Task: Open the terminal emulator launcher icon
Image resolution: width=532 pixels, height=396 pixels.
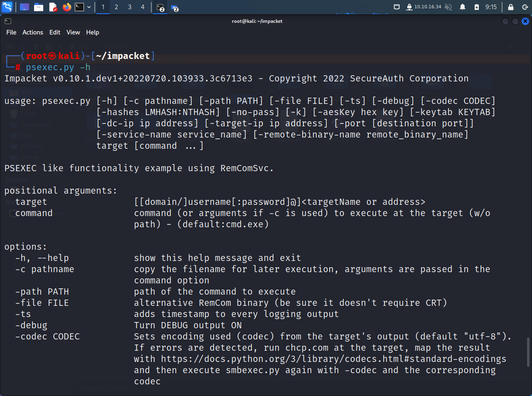Action: tap(79, 7)
